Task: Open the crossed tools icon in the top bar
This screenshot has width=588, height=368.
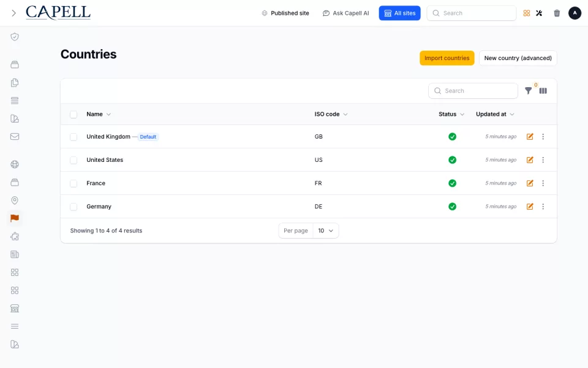Action: [x=539, y=13]
